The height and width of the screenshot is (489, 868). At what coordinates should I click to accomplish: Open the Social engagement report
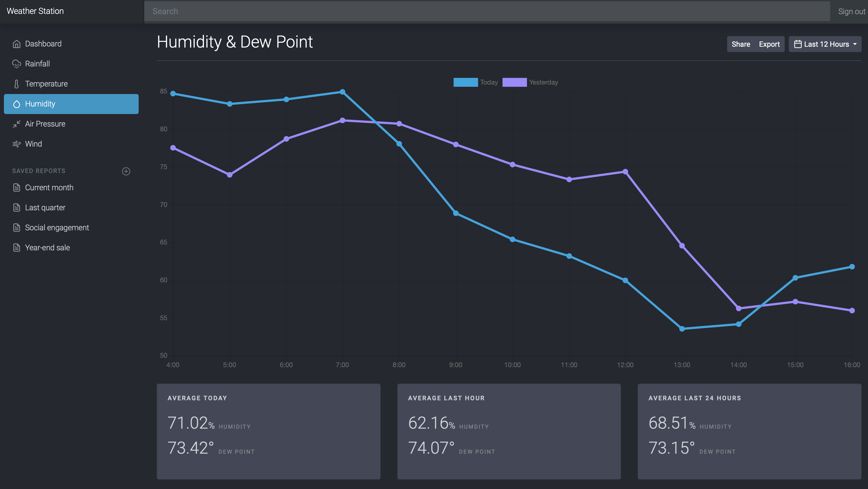[57, 228]
